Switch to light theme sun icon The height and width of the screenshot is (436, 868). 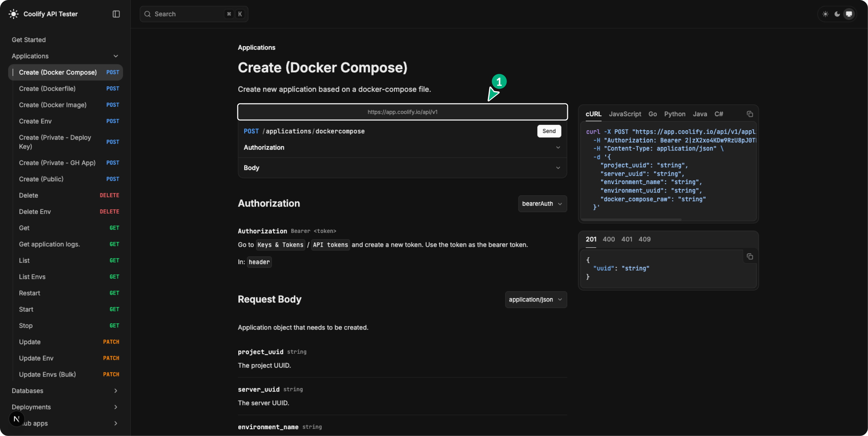click(x=825, y=14)
